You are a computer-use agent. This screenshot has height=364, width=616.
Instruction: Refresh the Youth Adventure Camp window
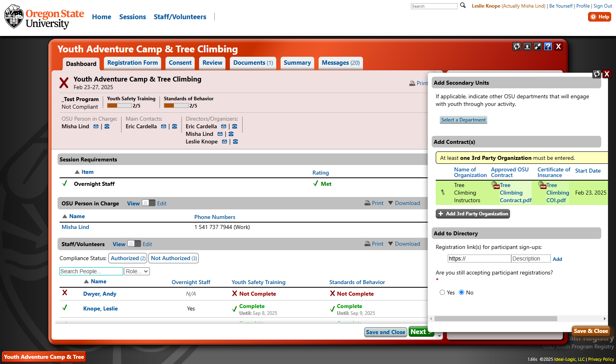point(517,46)
